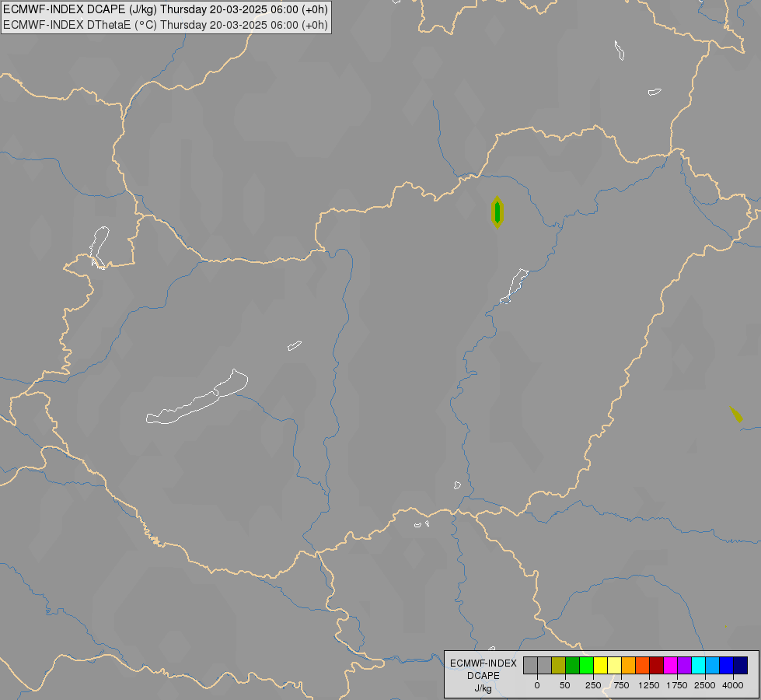Select the cyan legend swatch

[699, 666]
